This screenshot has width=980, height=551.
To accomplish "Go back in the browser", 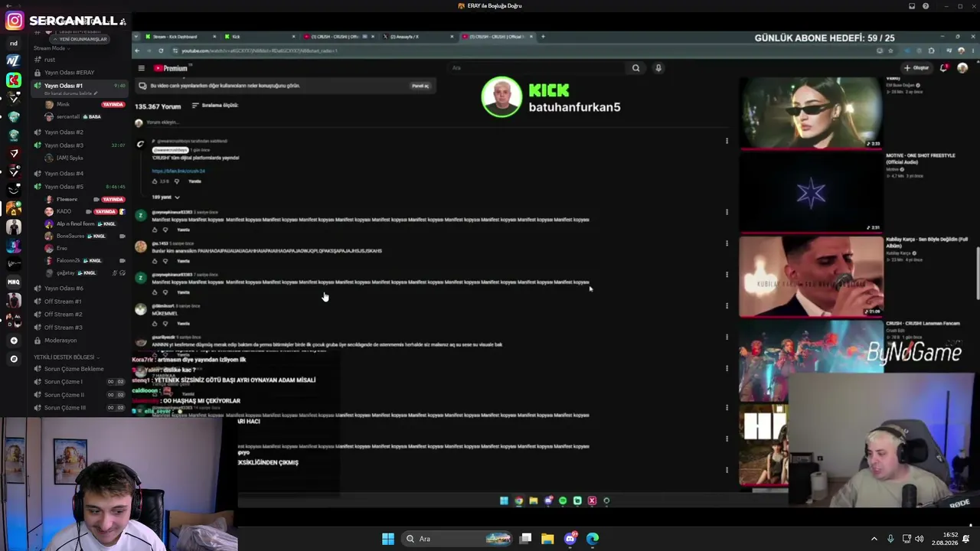I will 138,51.
